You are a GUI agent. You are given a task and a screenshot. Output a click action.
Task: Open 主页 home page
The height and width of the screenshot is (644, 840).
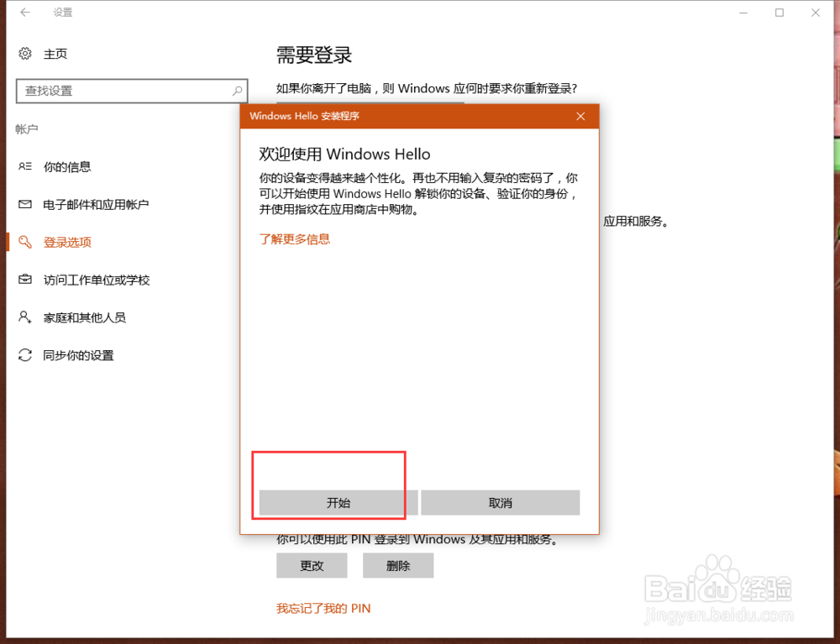(55, 54)
